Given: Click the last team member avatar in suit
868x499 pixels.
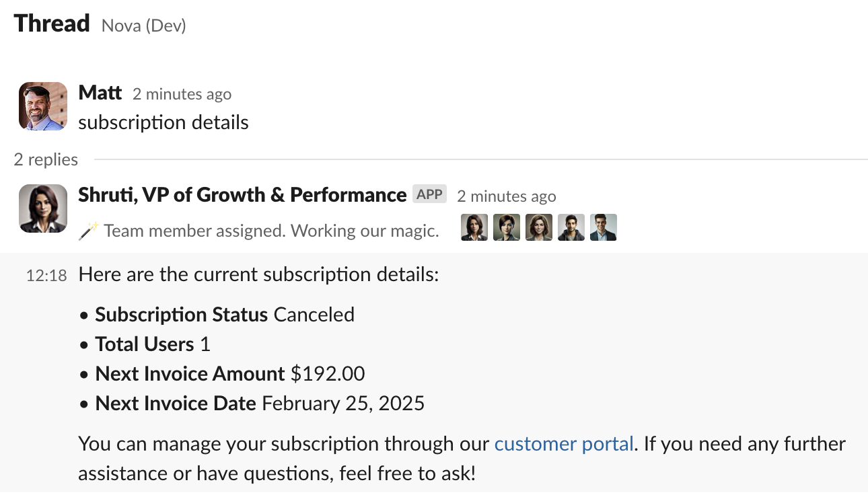Looking at the screenshot, I should click(x=603, y=227).
